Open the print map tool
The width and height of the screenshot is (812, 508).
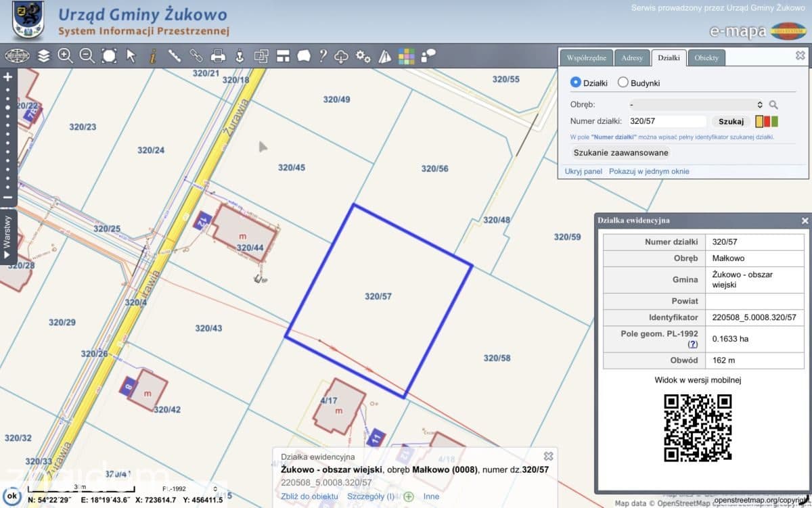coord(218,56)
